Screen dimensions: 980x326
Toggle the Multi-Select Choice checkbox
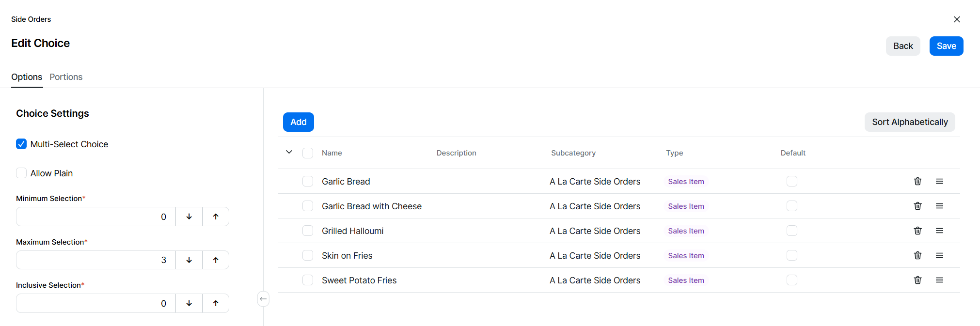pos(21,144)
